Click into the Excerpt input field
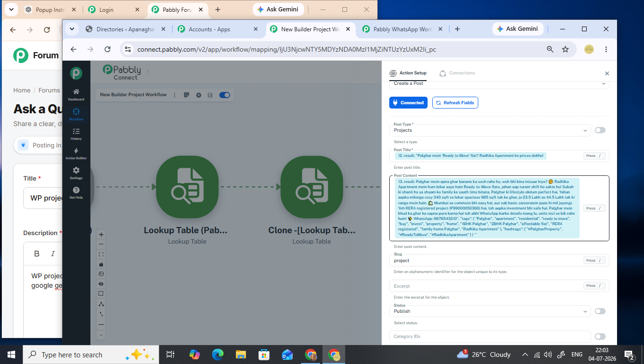This screenshot has height=364, width=644. pos(485,286)
